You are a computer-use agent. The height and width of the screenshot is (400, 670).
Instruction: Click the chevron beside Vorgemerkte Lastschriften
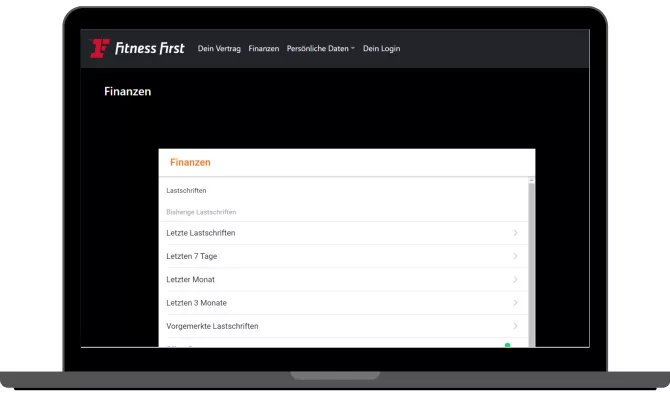coord(515,326)
